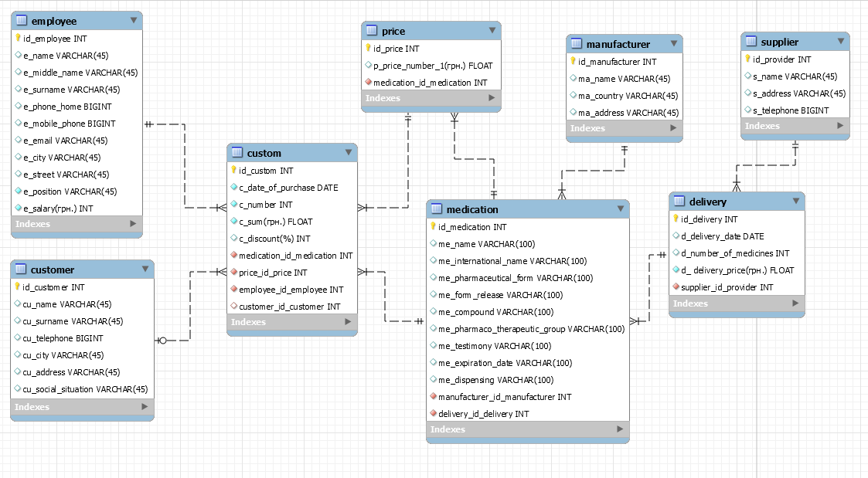Click the employee table icon
The height and width of the screenshot is (478, 868).
click(22, 21)
